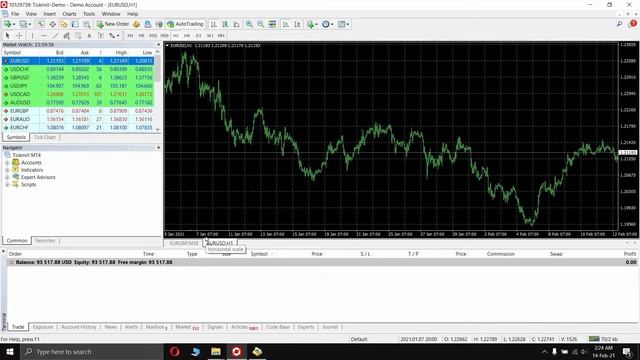Expand the Indicators node in Navigator

7,170
